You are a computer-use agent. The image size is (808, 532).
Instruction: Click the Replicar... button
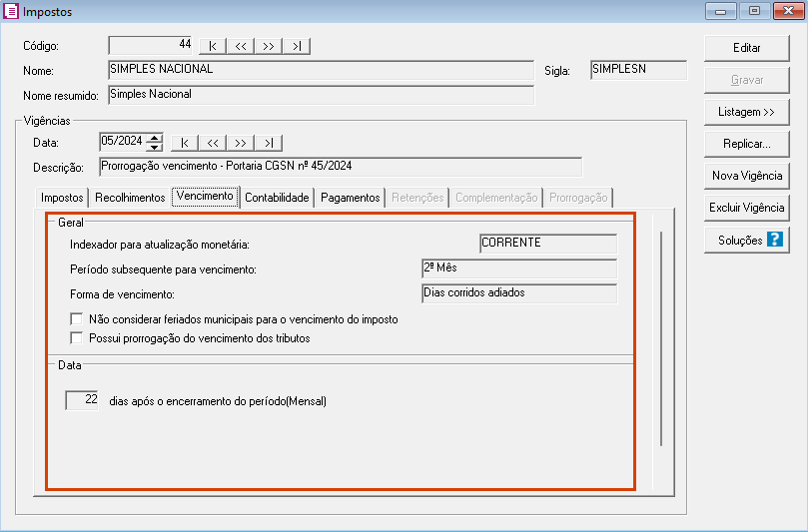point(747,144)
